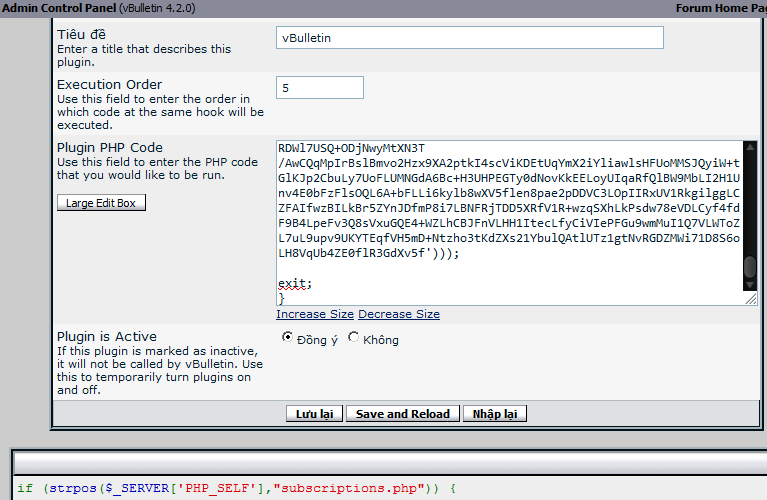
Task: Select the Không radio button
Action: tap(353, 337)
